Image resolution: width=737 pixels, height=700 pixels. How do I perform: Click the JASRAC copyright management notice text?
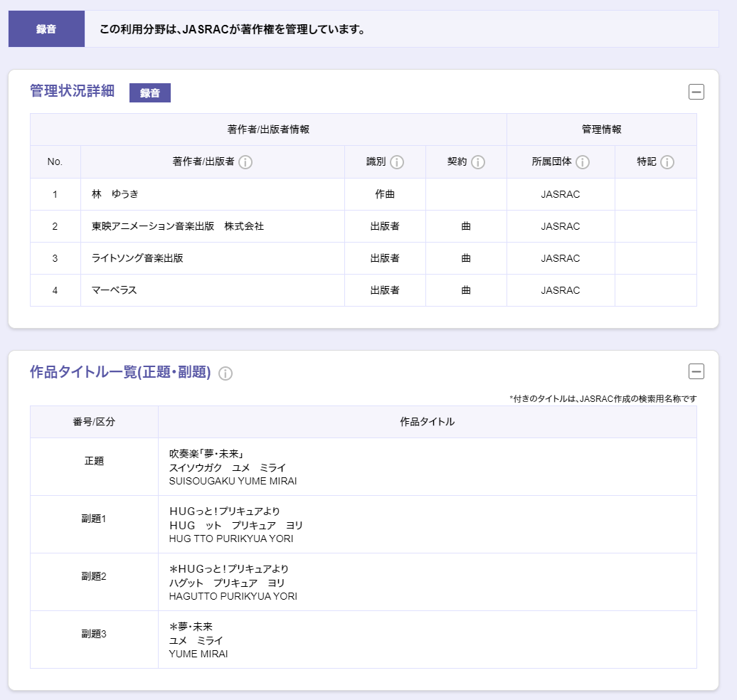click(x=233, y=29)
